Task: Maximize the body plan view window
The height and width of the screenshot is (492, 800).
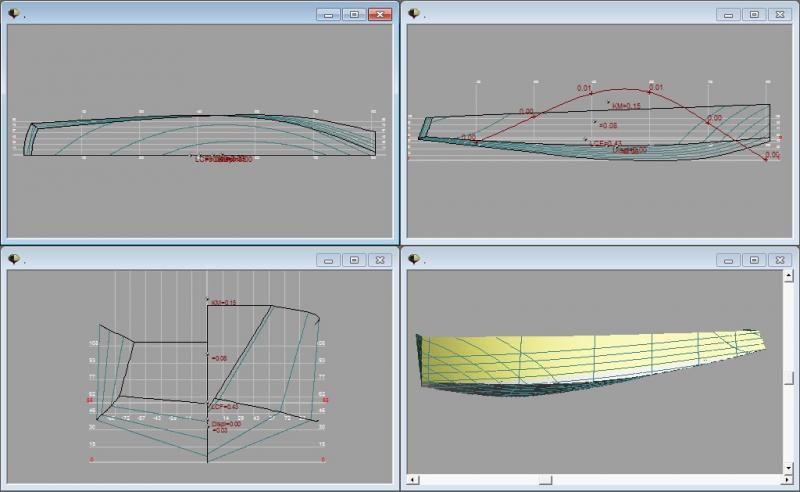Action: tap(354, 260)
